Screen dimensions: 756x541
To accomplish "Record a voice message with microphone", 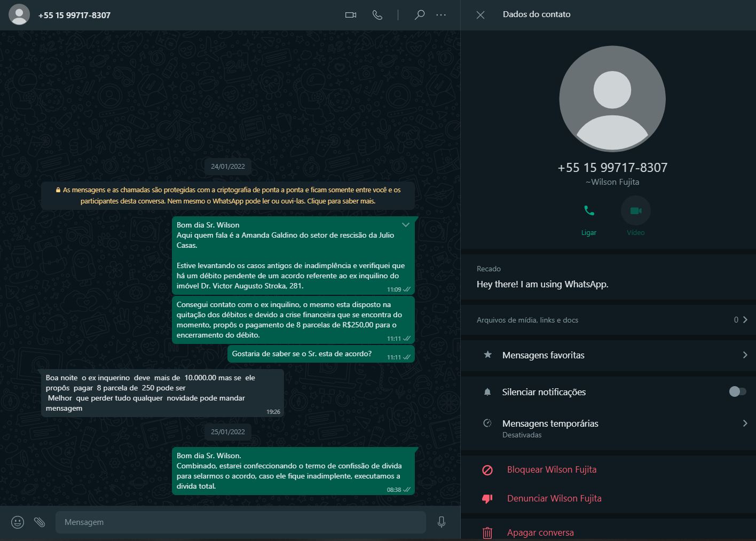I will pyautogui.click(x=442, y=522).
